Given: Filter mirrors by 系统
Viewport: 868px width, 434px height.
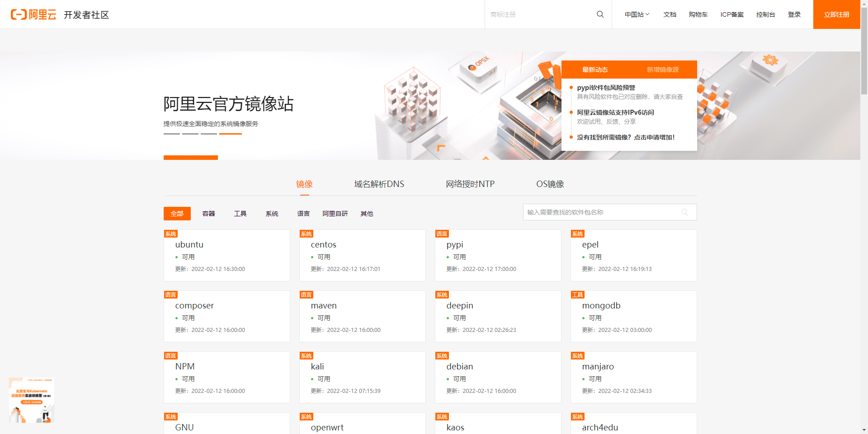Looking at the screenshot, I should click(x=272, y=214).
